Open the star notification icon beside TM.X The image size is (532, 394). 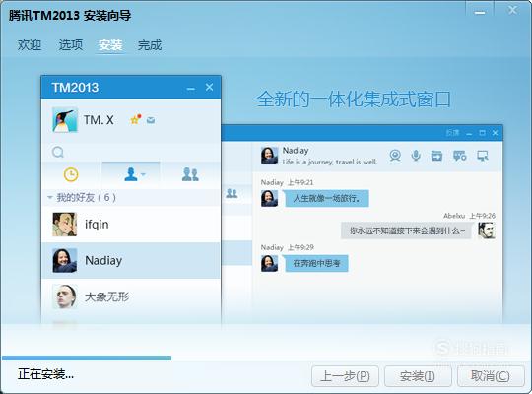(x=136, y=119)
